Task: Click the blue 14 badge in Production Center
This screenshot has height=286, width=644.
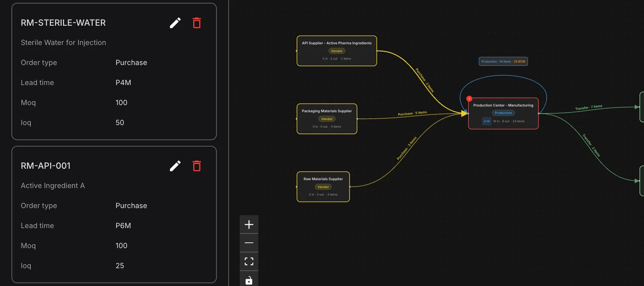Action: [x=487, y=121]
